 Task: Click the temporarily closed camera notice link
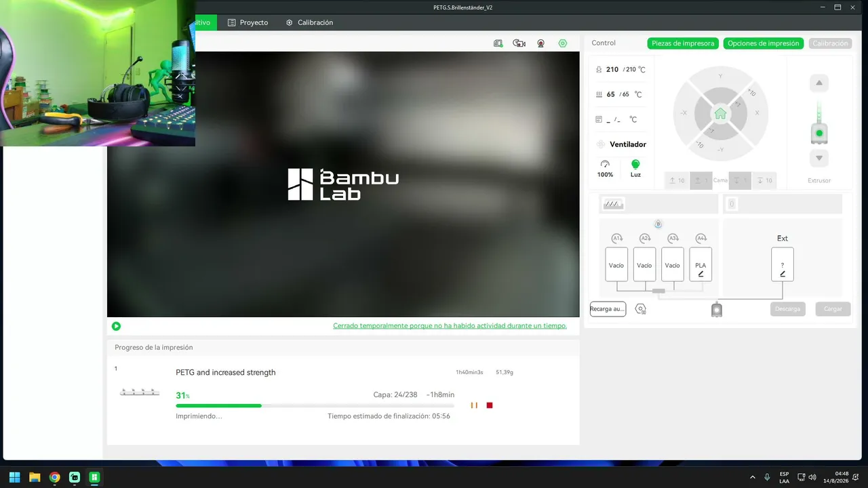(x=450, y=326)
